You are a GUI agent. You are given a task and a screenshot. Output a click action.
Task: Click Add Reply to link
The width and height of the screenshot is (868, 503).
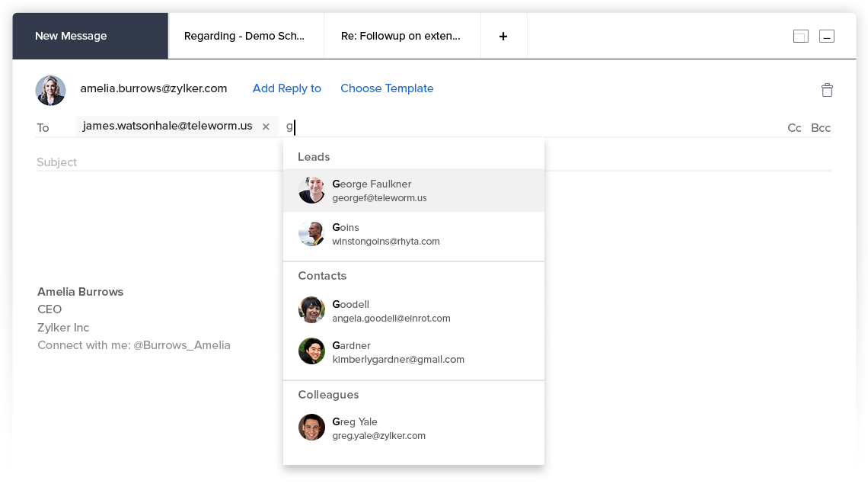click(287, 88)
